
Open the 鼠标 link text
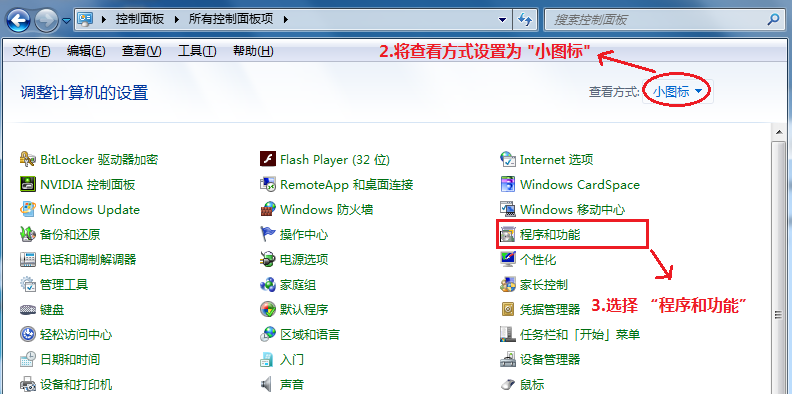tap(532, 385)
